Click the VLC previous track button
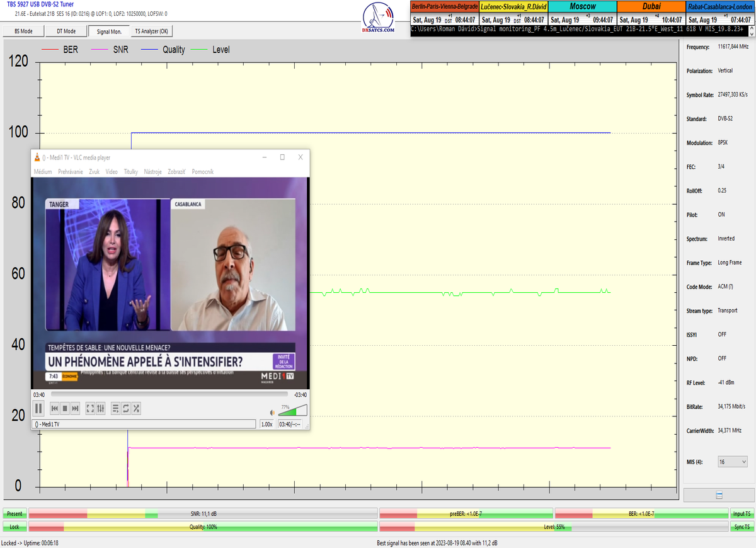 [55, 409]
